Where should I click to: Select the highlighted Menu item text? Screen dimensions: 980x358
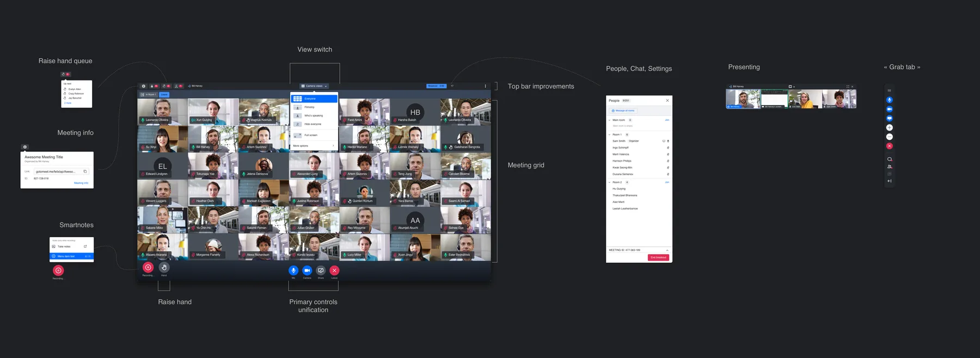(x=71, y=256)
